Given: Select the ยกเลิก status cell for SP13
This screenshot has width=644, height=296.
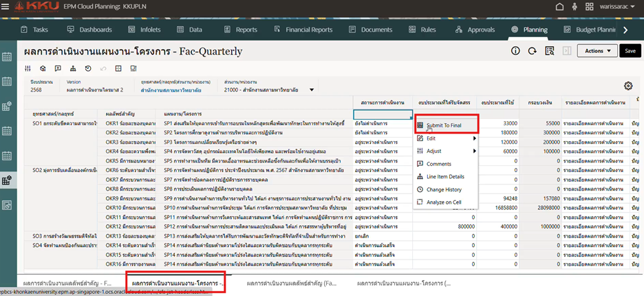Looking at the screenshot, I should pyautogui.click(x=383, y=236).
